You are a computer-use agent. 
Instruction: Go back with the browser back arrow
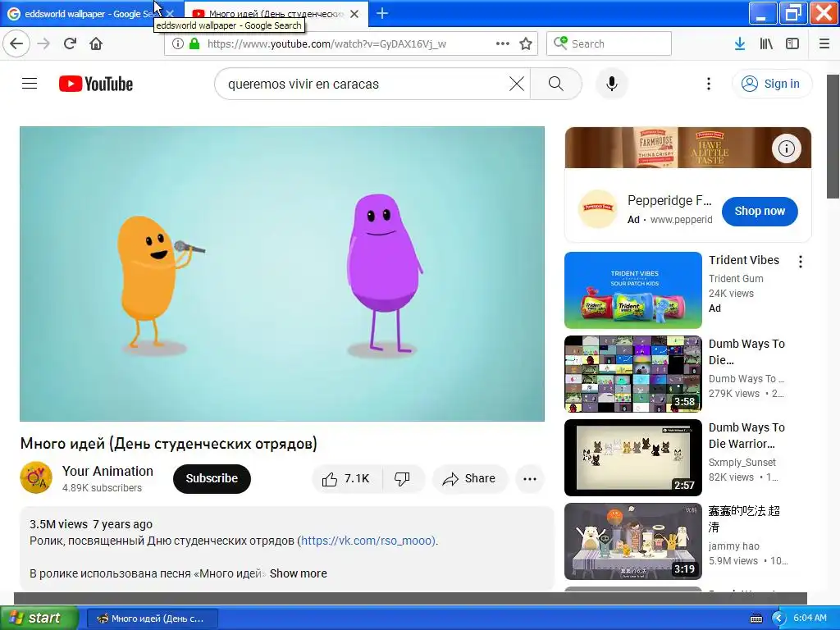click(16, 43)
